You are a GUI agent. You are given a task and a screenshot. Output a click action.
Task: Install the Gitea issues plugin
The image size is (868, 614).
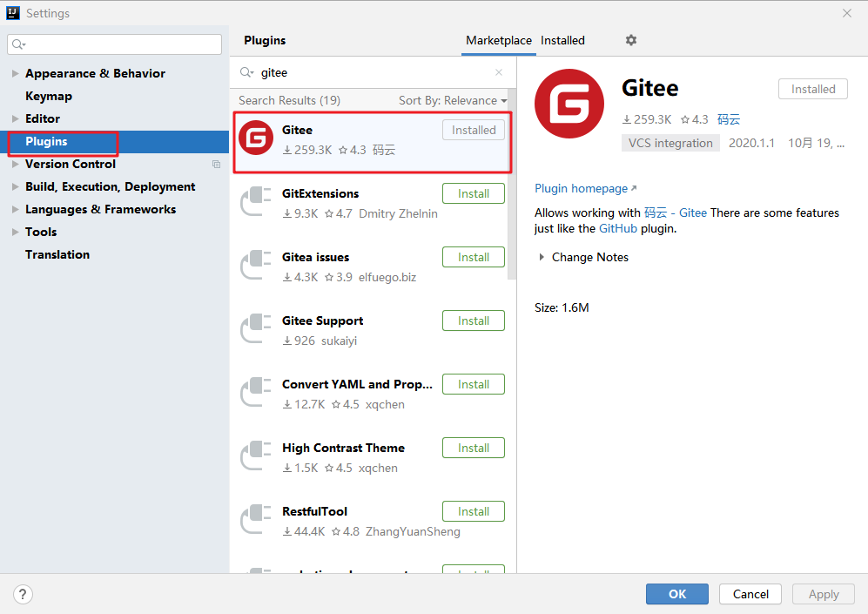[x=474, y=258]
